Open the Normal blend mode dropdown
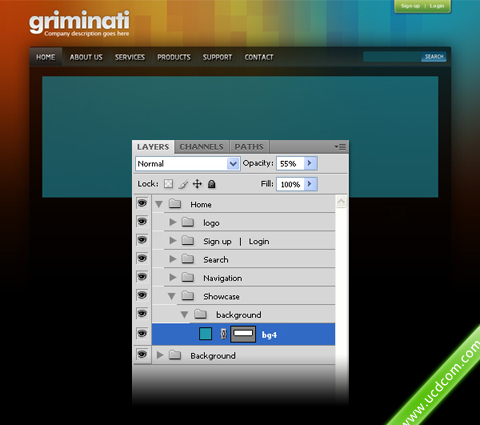Image resolution: width=480 pixels, height=425 pixels. pyautogui.click(x=188, y=164)
